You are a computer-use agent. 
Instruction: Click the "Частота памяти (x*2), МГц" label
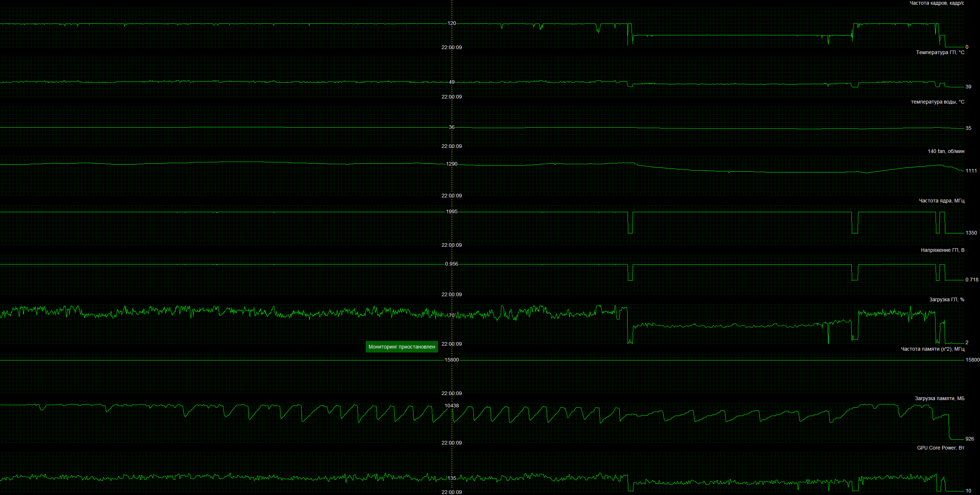coord(932,349)
